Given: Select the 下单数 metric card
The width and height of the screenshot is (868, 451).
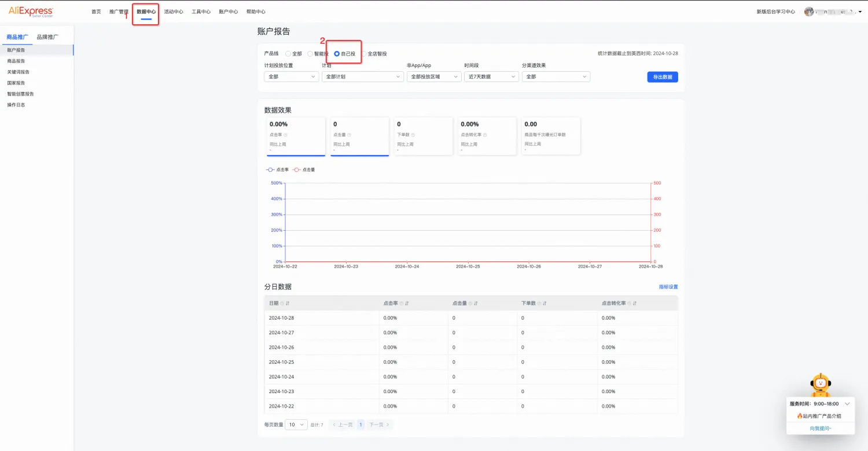Looking at the screenshot, I should coord(424,136).
